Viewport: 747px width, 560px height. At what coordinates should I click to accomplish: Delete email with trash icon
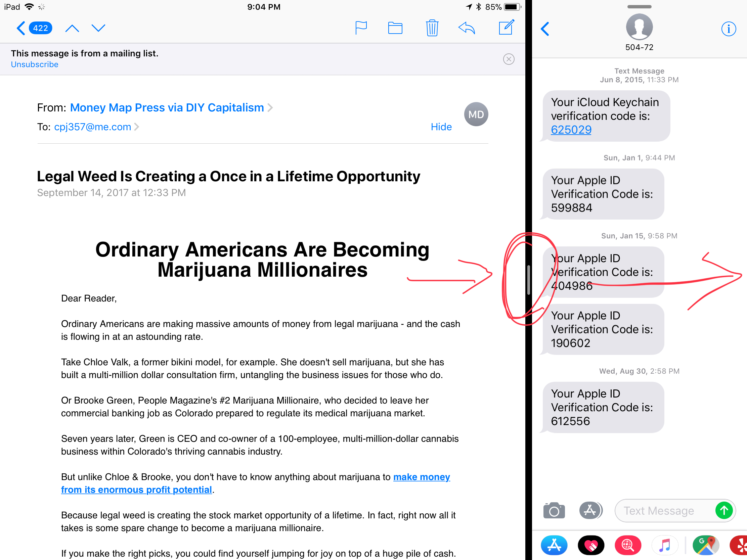point(432,28)
